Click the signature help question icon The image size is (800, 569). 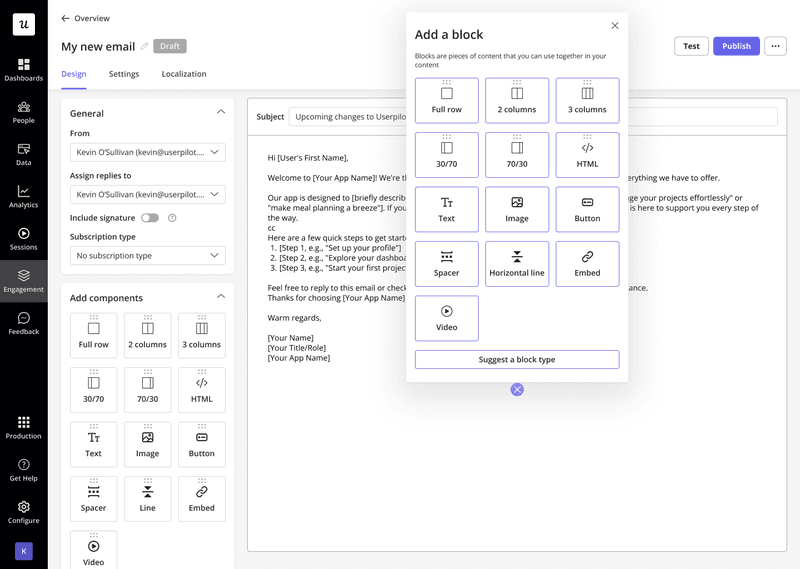172,218
